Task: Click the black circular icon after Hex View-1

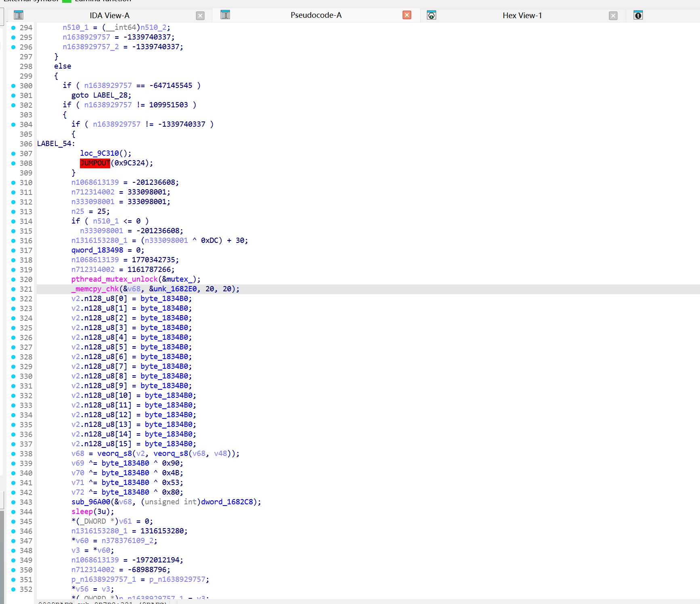Action: tap(638, 15)
